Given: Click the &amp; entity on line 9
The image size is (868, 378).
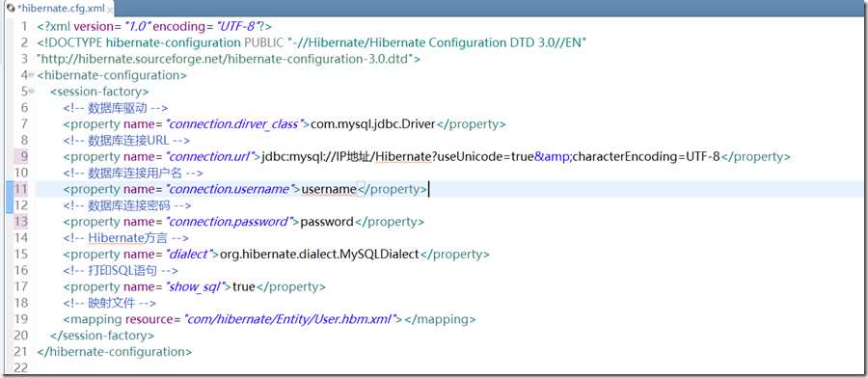Looking at the screenshot, I should point(553,156).
